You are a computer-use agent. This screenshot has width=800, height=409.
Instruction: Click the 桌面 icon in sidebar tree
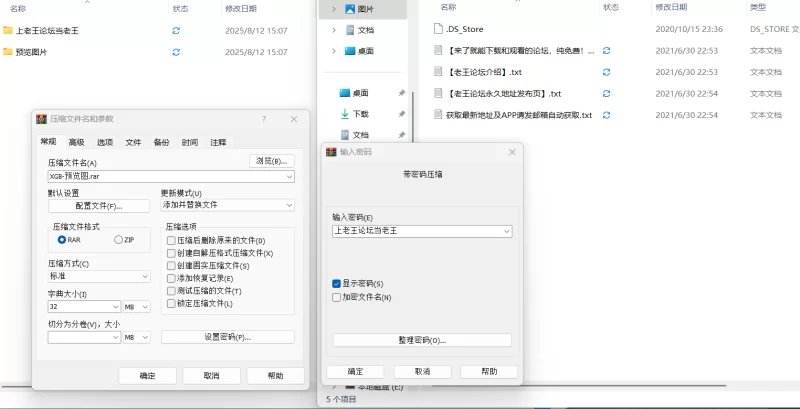(x=350, y=51)
